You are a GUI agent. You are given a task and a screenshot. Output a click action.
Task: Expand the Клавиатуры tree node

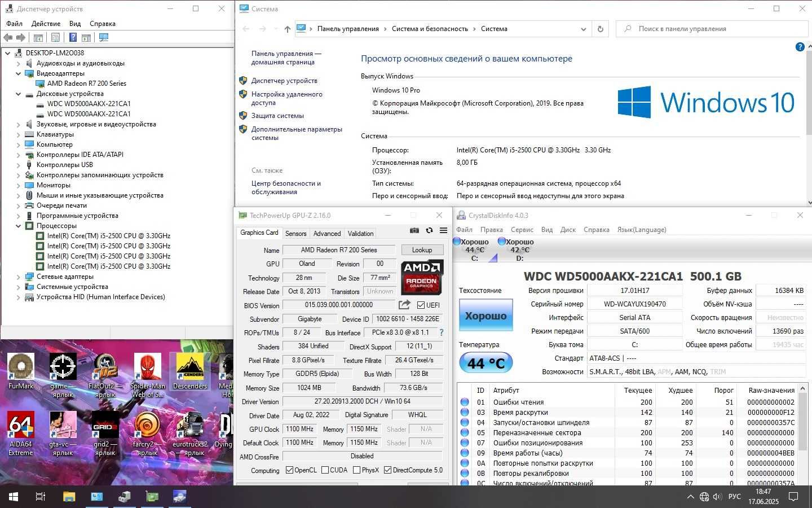click(18, 134)
